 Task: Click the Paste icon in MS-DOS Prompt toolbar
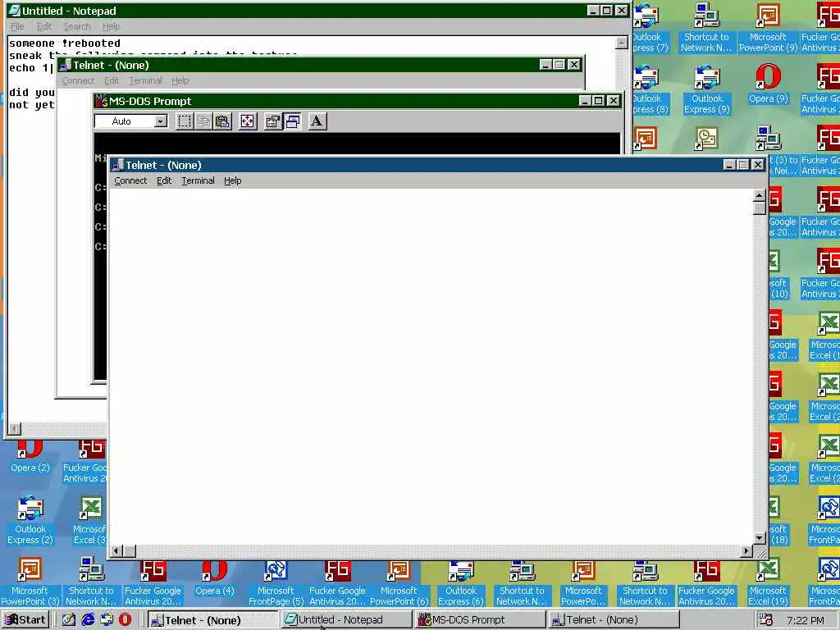click(222, 121)
